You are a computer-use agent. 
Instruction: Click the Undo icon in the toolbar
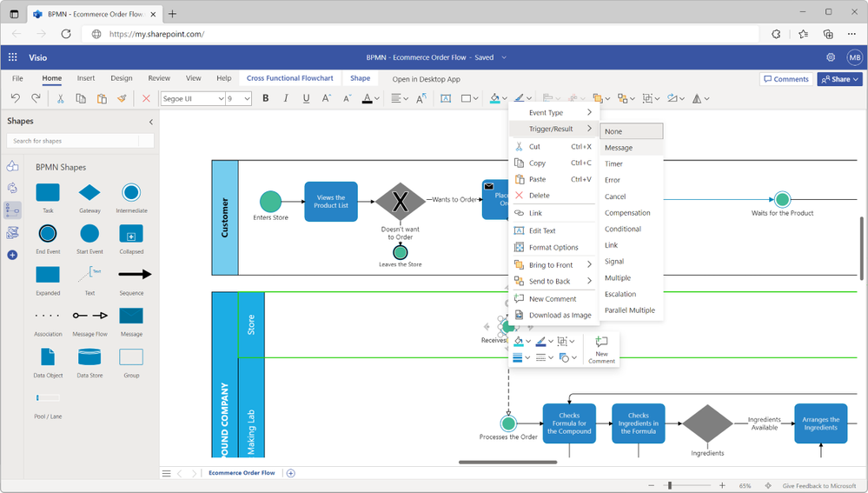point(15,98)
